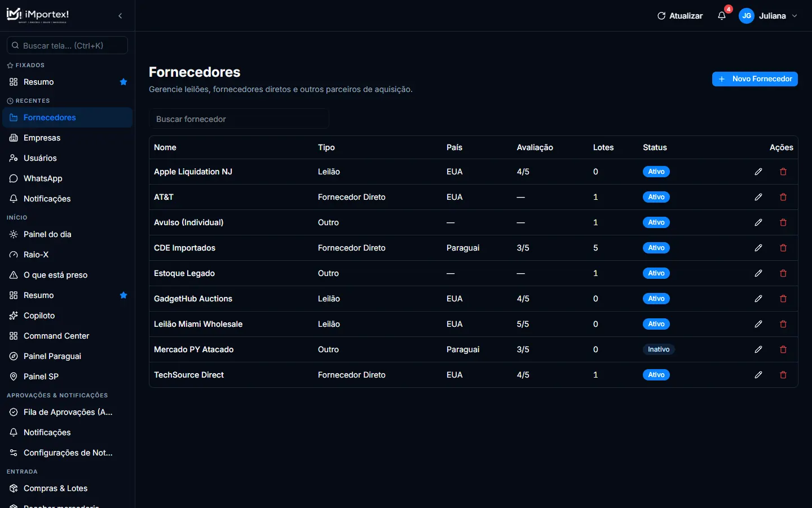Screen dimensions: 812x508
Task: Go to Compras & Lotes
Action: (x=68, y=488)
